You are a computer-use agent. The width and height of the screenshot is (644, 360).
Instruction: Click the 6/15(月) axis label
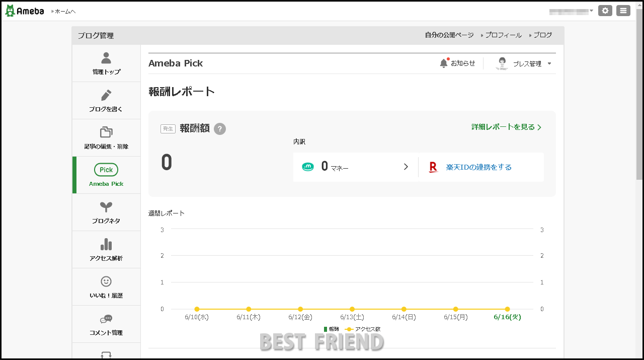[x=456, y=317]
